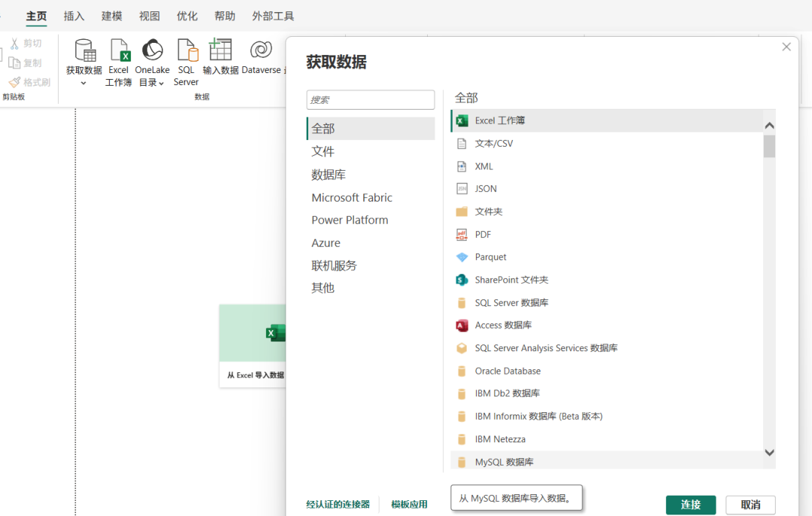Image resolution: width=812 pixels, height=516 pixels.
Task: Open the 建模 ribbon tab
Action: coord(112,16)
